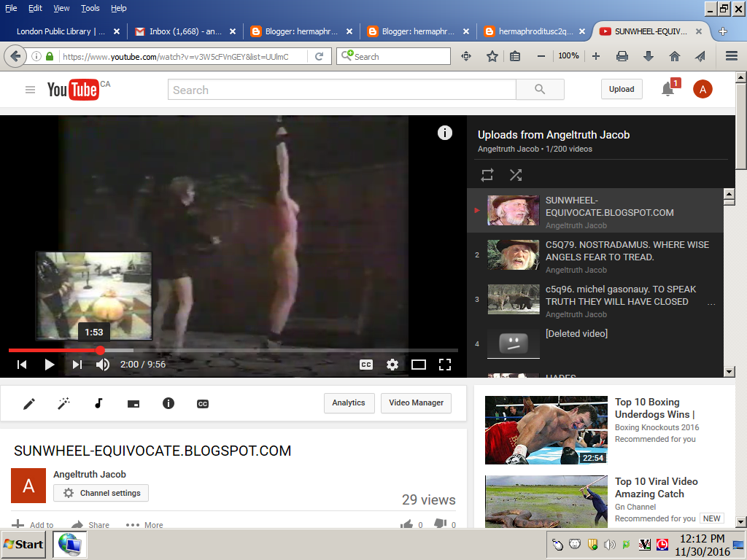Submit the YouTube search magnifier button
The height and width of the screenshot is (560, 747).
540,90
